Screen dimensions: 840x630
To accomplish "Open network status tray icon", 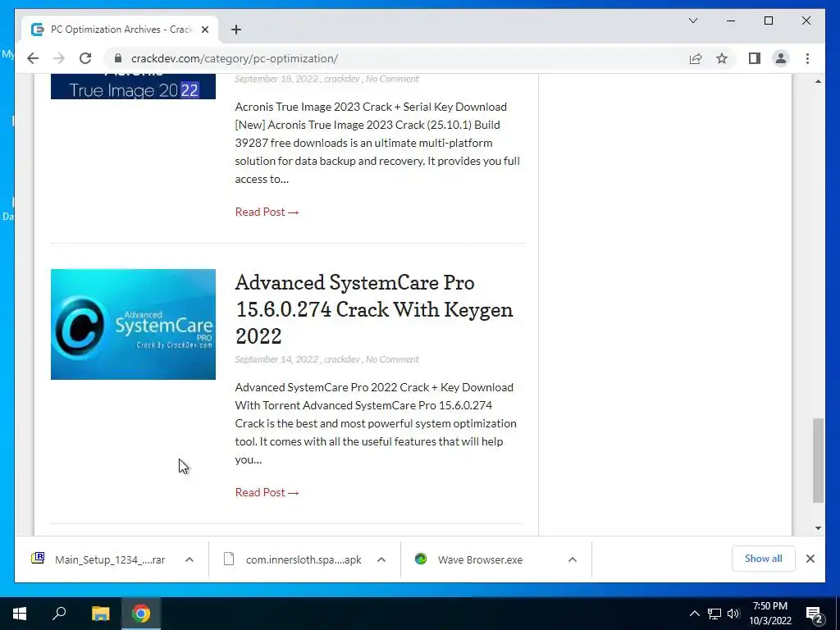I will (x=714, y=614).
